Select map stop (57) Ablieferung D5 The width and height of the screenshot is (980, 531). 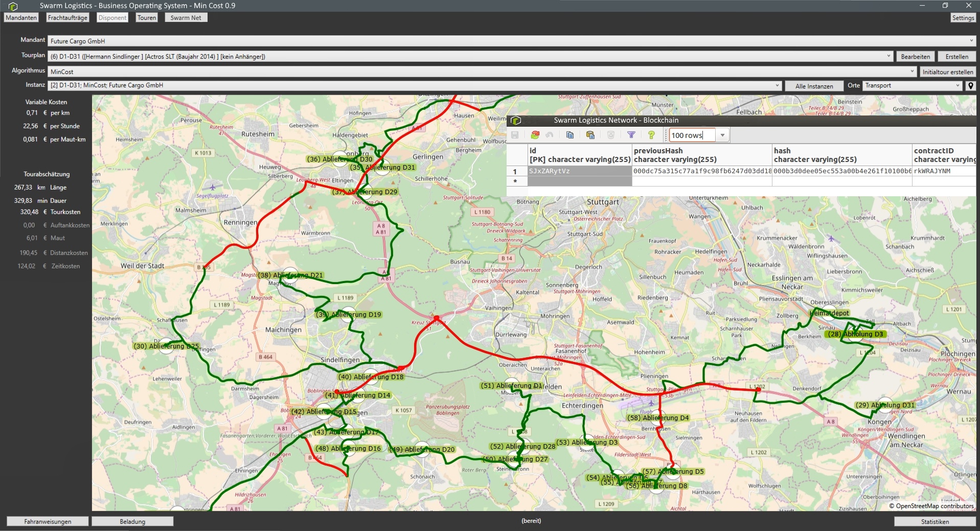(673, 472)
